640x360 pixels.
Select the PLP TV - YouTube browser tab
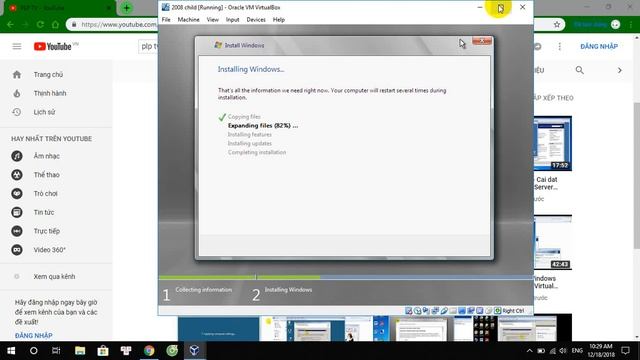[x=59, y=8]
